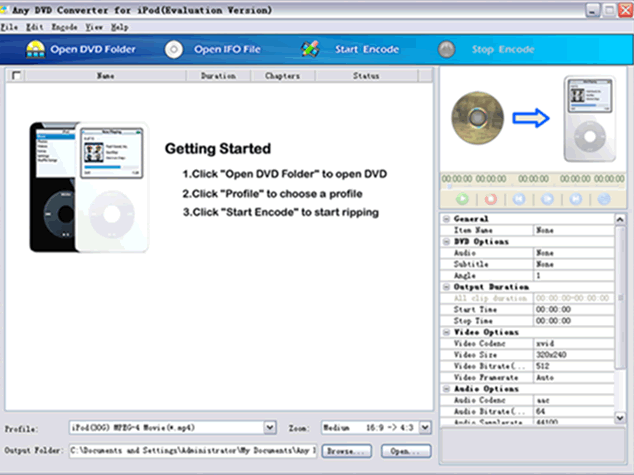The image size is (634, 475).
Task: Click the Output Folder path field
Action: click(x=191, y=451)
